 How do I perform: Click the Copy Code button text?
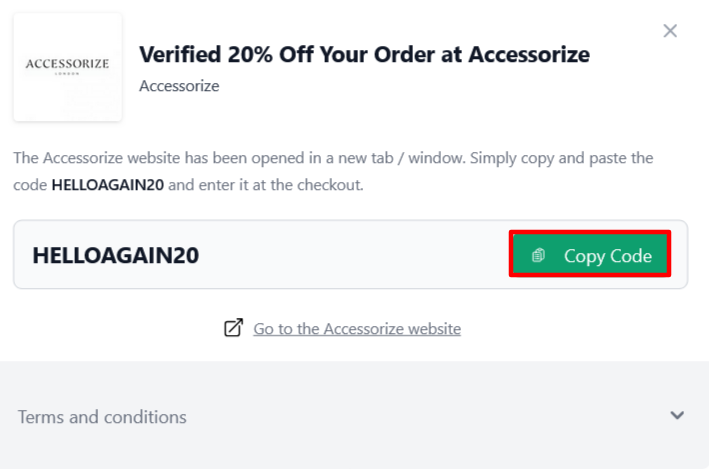(607, 256)
